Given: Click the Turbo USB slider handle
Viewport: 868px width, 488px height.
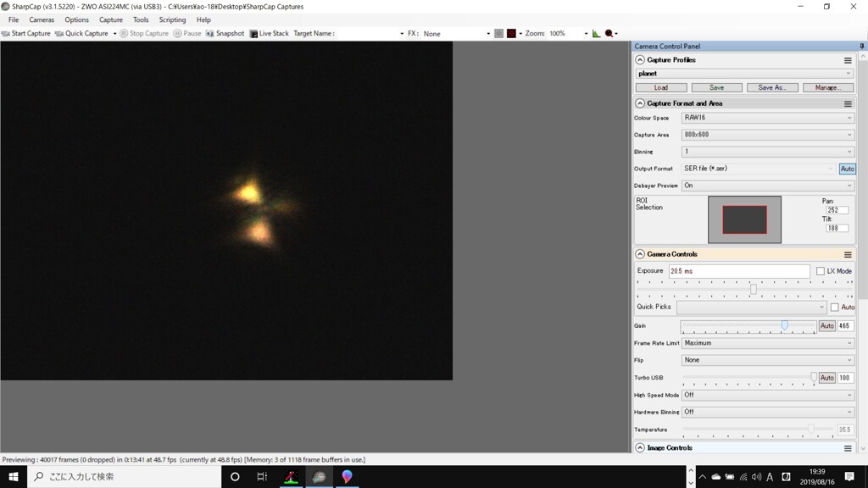Looking at the screenshot, I should (x=814, y=377).
